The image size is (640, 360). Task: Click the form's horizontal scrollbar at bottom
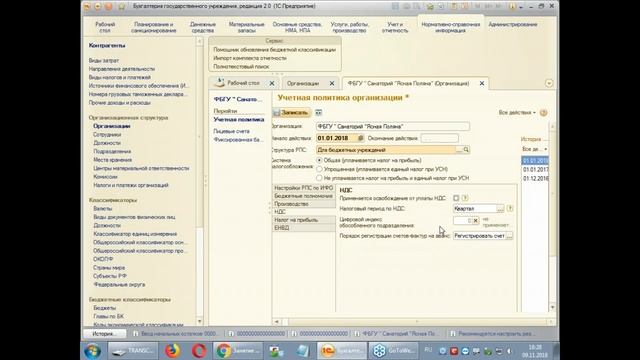coord(413,322)
